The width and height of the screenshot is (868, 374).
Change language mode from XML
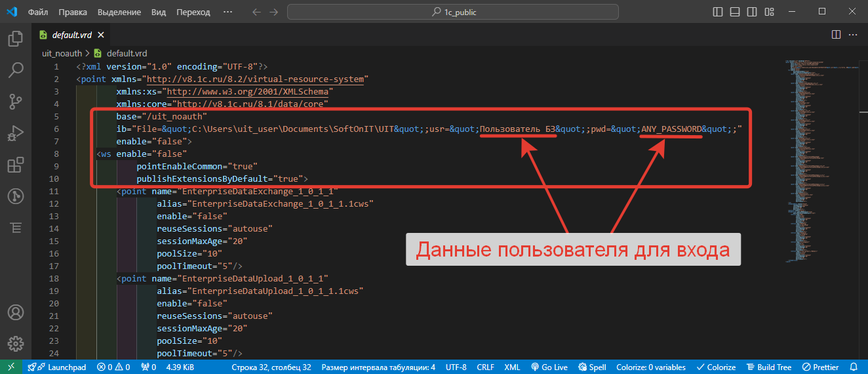pyautogui.click(x=512, y=367)
